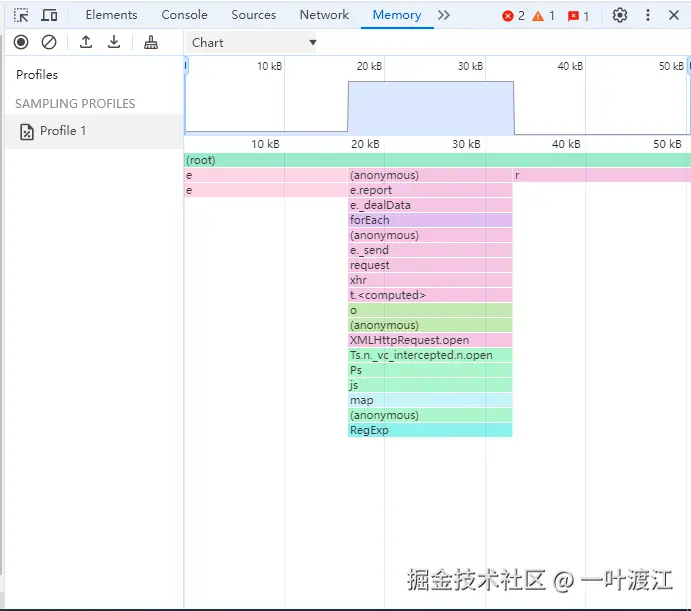This screenshot has width=691, height=611.
Task: Start recording a heap profile
Action: (21, 42)
